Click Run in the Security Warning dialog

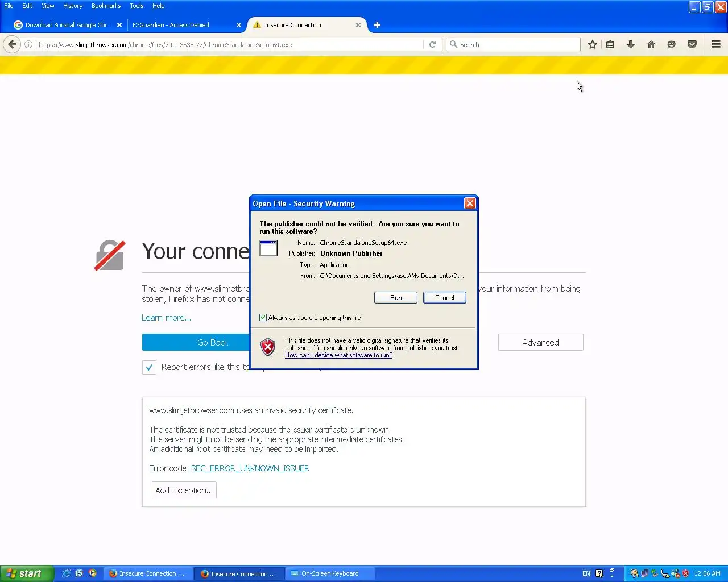(x=396, y=298)
